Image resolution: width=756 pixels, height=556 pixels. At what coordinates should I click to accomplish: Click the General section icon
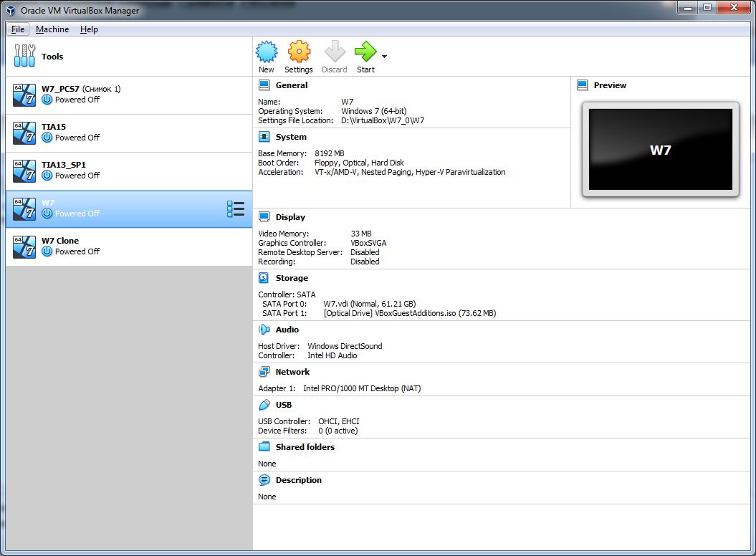[264, 85]
